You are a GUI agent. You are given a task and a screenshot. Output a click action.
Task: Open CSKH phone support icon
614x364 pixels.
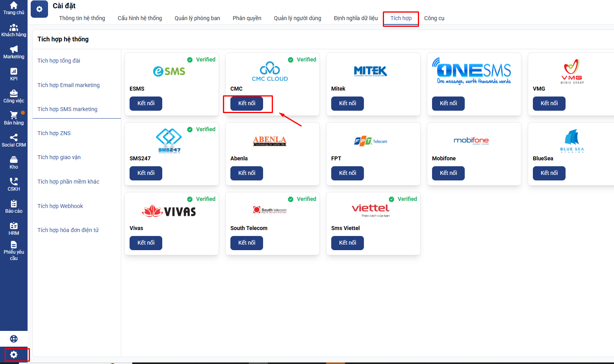[14, 182]
